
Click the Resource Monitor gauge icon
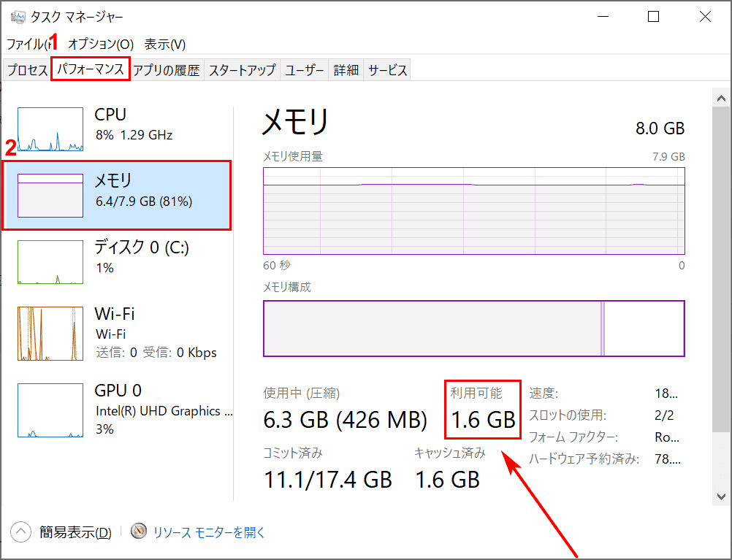[139, 531]
